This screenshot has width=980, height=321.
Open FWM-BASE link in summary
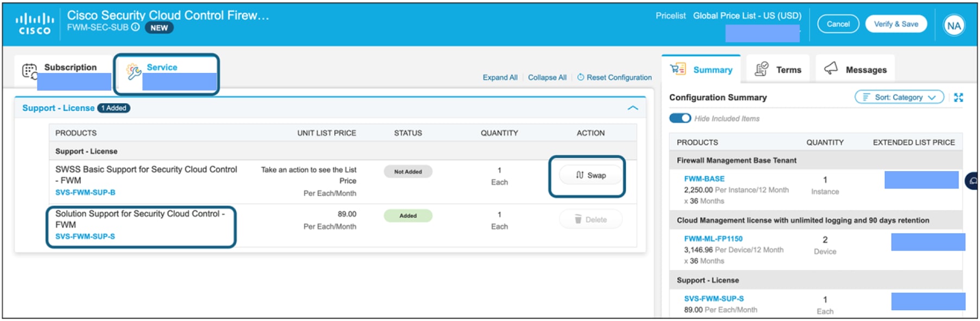click(x=704, y=178)
